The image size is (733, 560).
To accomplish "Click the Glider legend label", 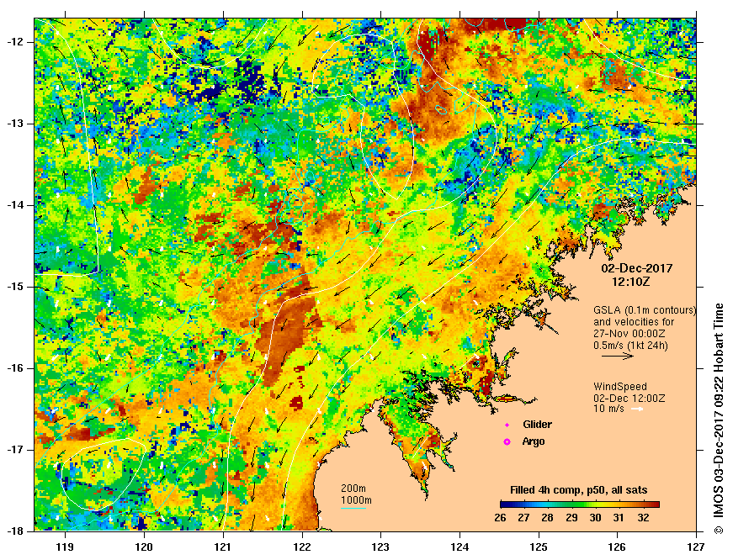I will 537,425.
